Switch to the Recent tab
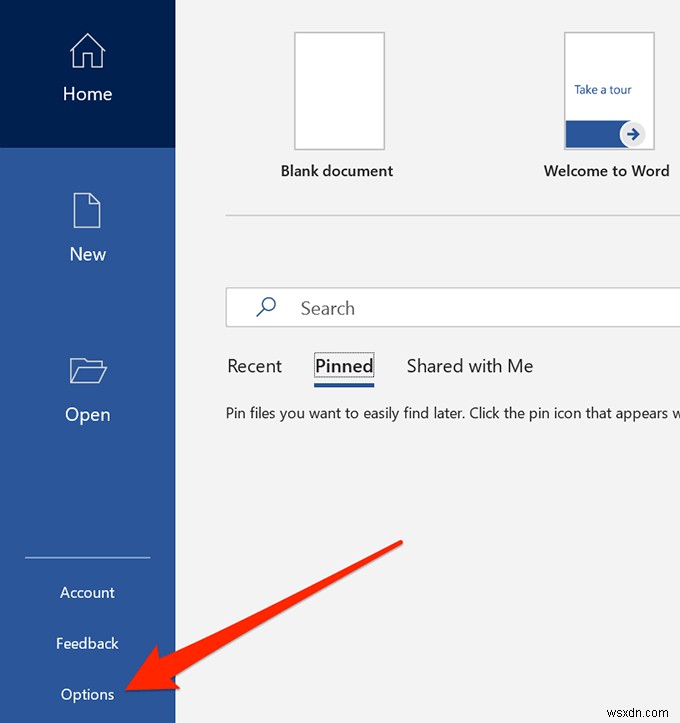 coord(254,366)
